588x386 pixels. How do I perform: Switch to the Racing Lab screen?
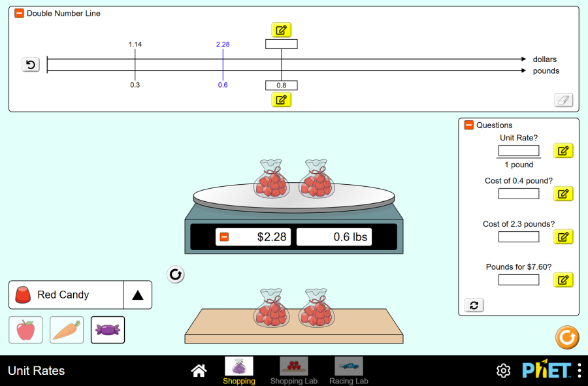pyautogui.click(x=348, y=369)
